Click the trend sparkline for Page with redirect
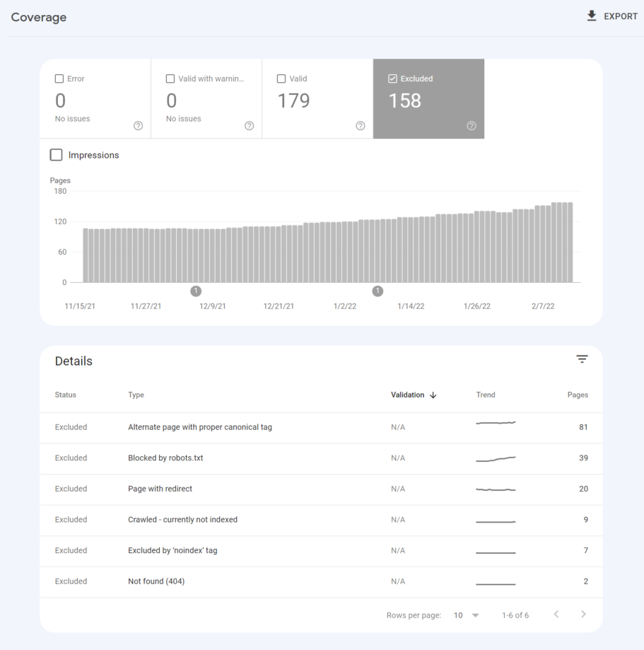644x650 pixels. (x=496, y=489)
